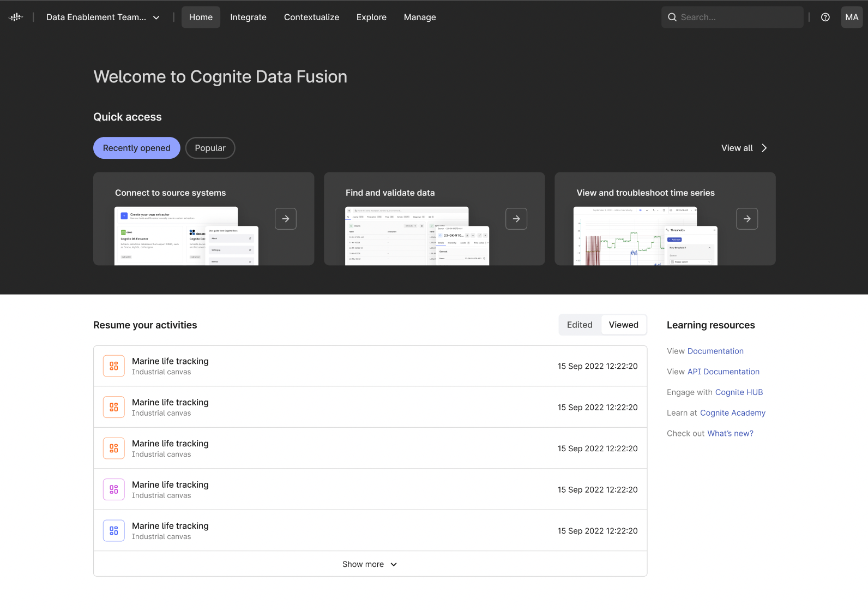Image resolution: width=868 pixels, height=610 pixels.
Task: Select the Recently opened filter
Action: point(137,148)
